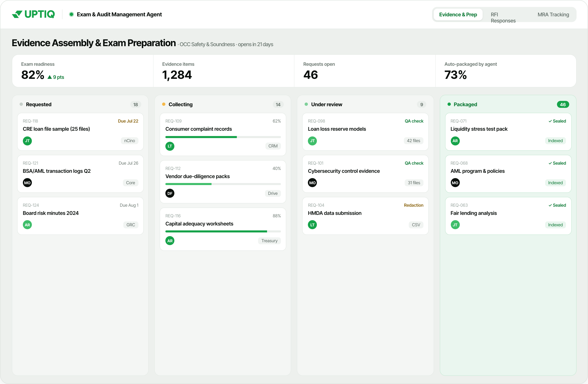
Task: Click the MO avatar on BSA/AML logs card
Action: click(27, 183)
